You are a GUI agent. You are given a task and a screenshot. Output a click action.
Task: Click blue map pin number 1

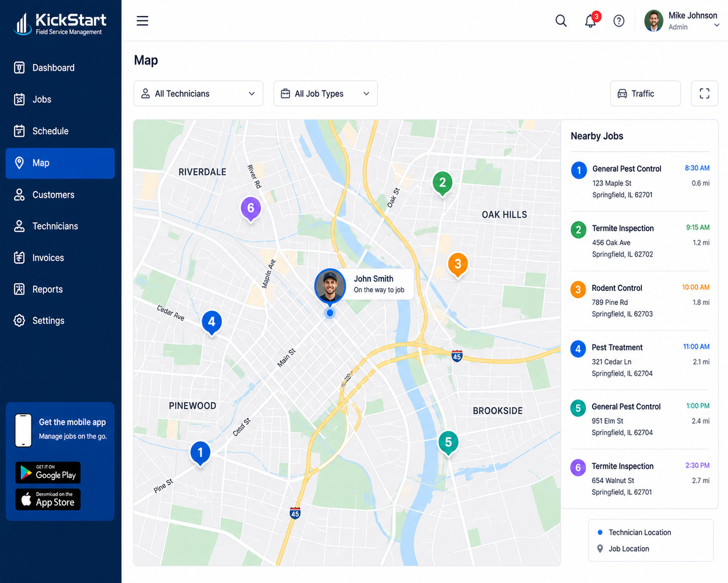(x=200, y=453)
